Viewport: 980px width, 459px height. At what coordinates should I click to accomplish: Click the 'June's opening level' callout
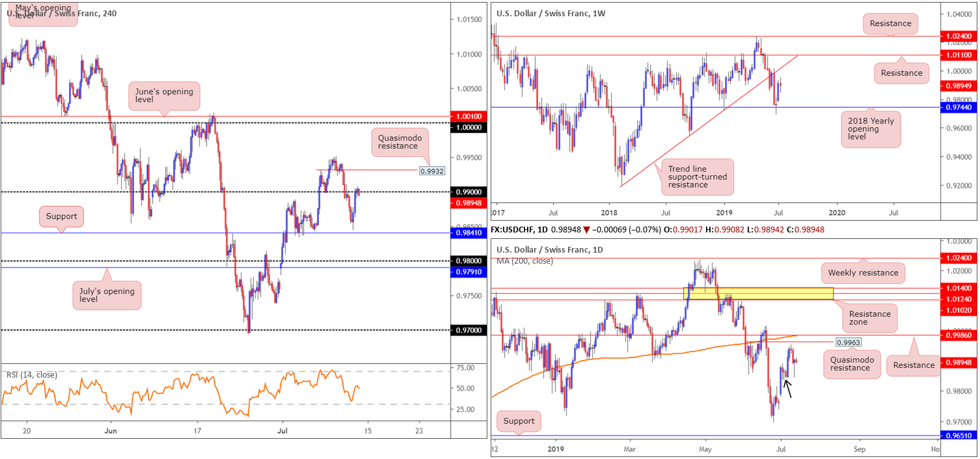pyautogui.click(x=165, y=96)
